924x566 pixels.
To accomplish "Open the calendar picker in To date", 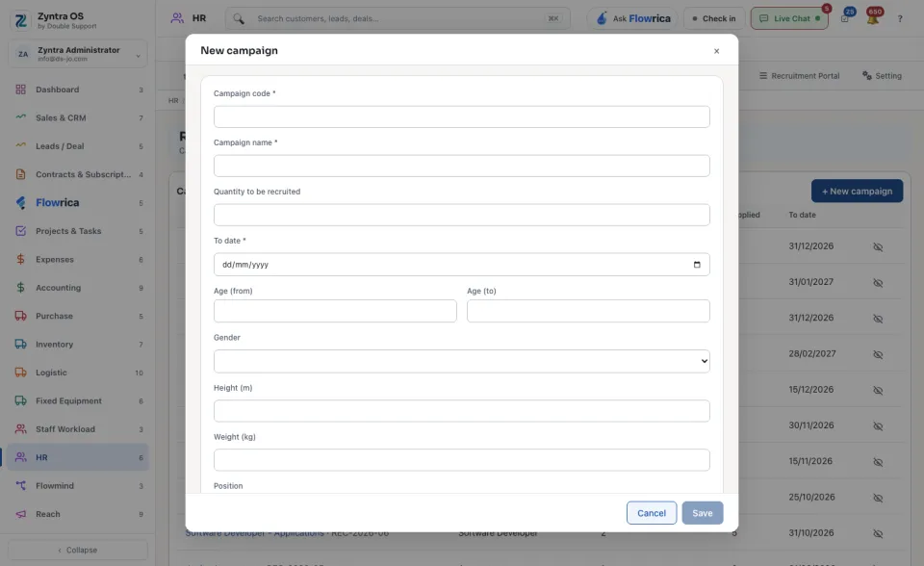I will point(697,265).
